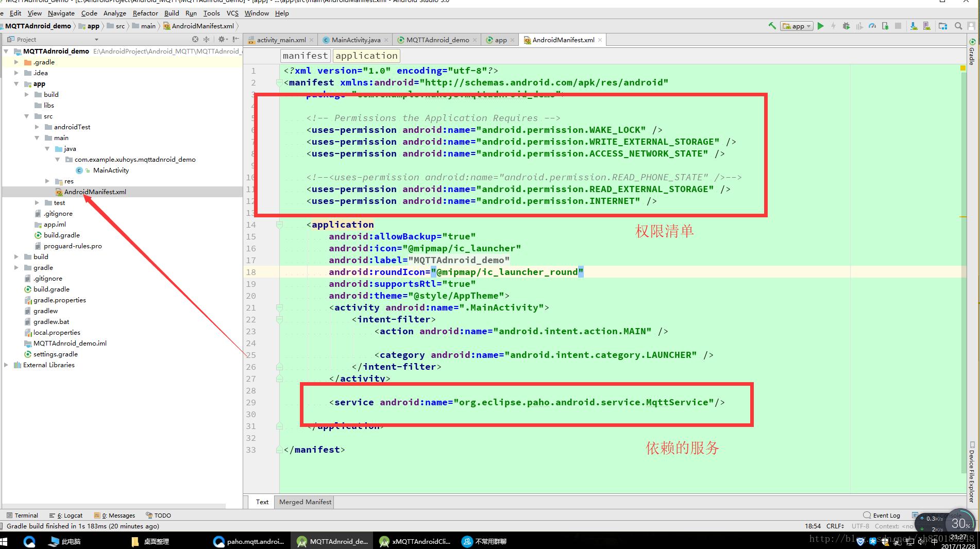
Task: Open the Gradle side panel
Action: [x=972, y=52]
